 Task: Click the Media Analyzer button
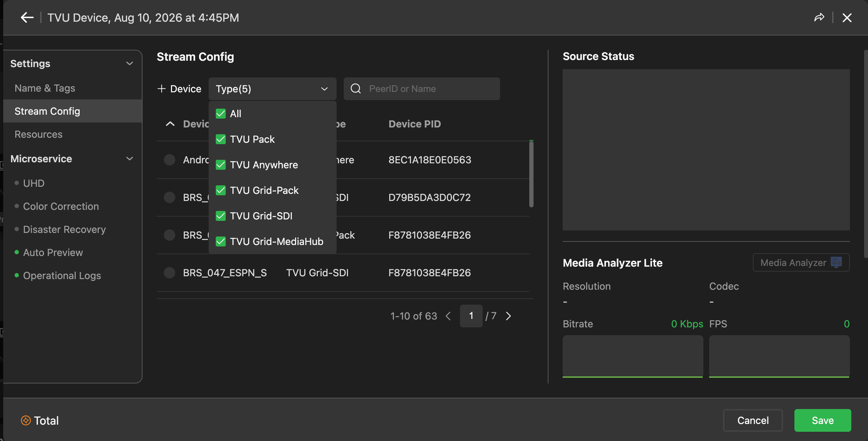[x=801, y=262]
